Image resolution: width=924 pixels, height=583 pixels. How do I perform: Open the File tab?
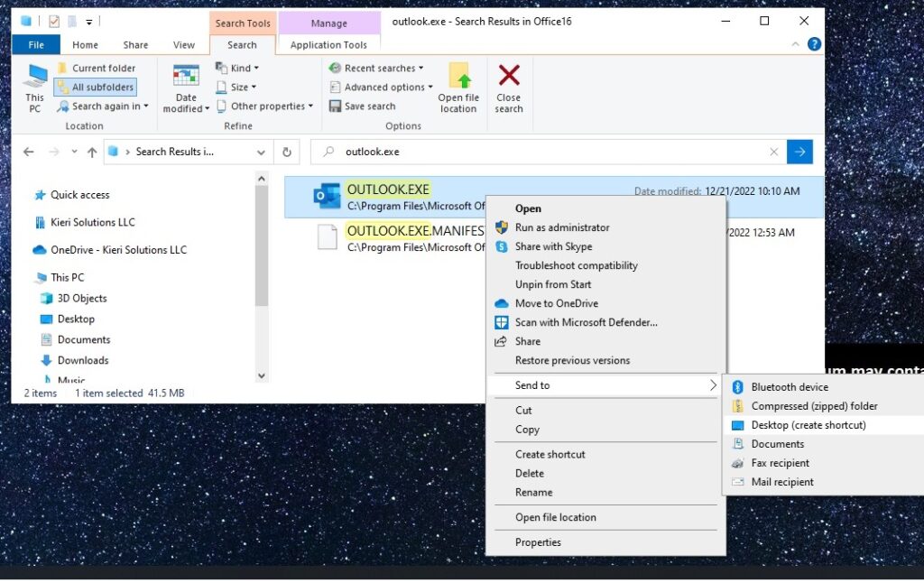[x=36, y=45]
